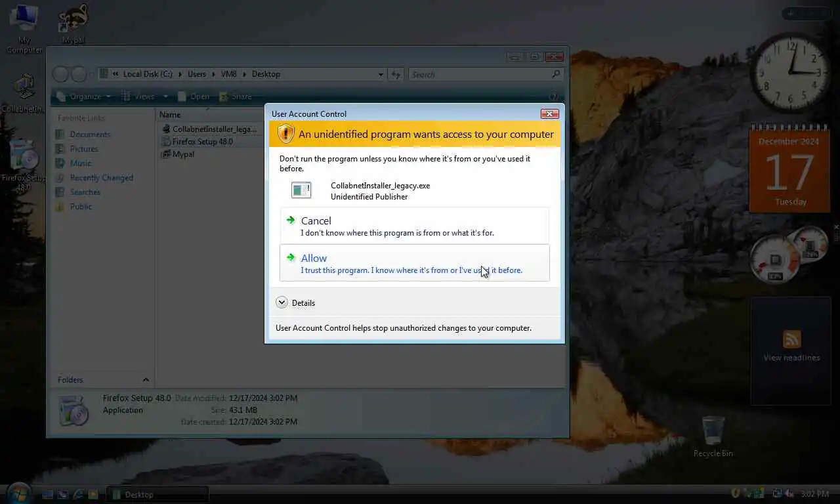Click into the Explorer Search box
This screenshot has height=504, width=840.
(x=486, y=74)
